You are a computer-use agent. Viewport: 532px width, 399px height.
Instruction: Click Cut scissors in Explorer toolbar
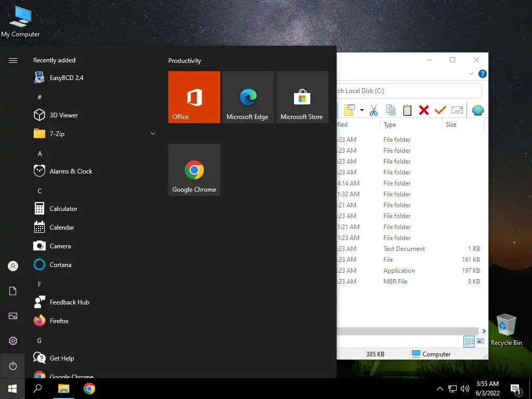[x=374, y=110]
